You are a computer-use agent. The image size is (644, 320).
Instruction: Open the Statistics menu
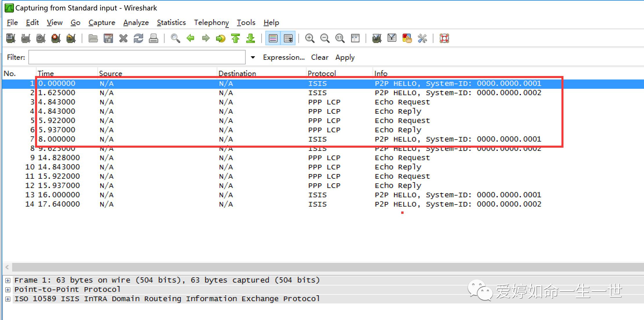[x=171, y=23]
